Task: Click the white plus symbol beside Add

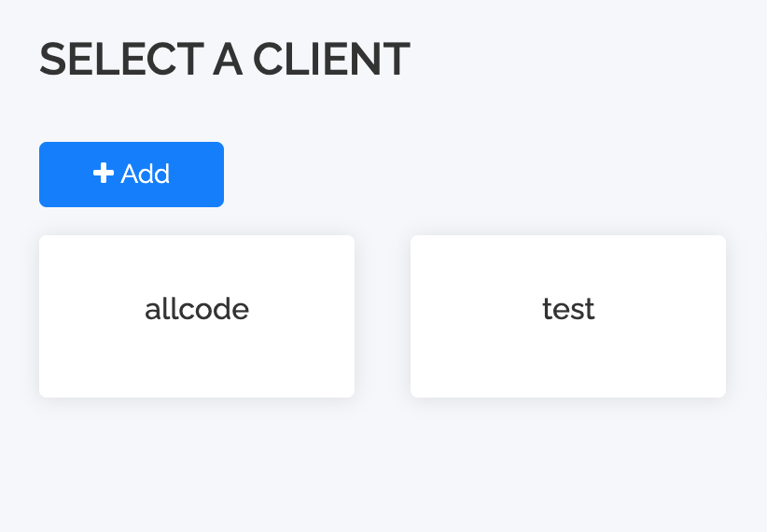Action: (x=103, y=174)
